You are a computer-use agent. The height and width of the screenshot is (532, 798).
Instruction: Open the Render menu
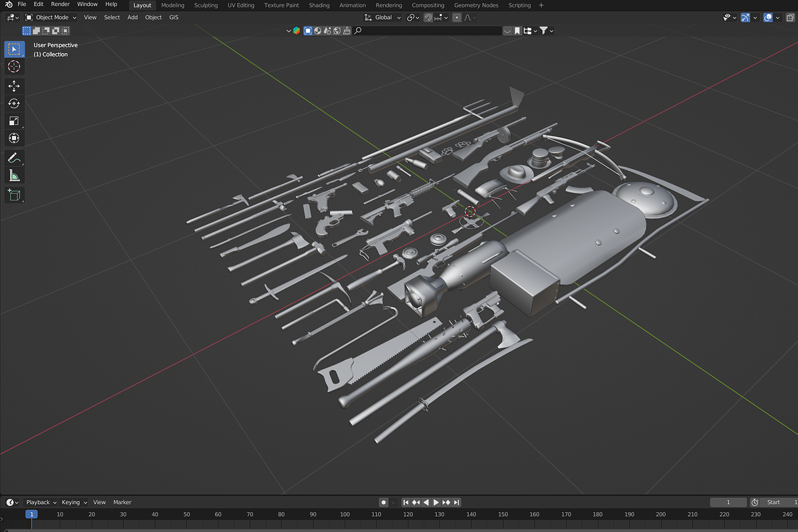[61, 5]
